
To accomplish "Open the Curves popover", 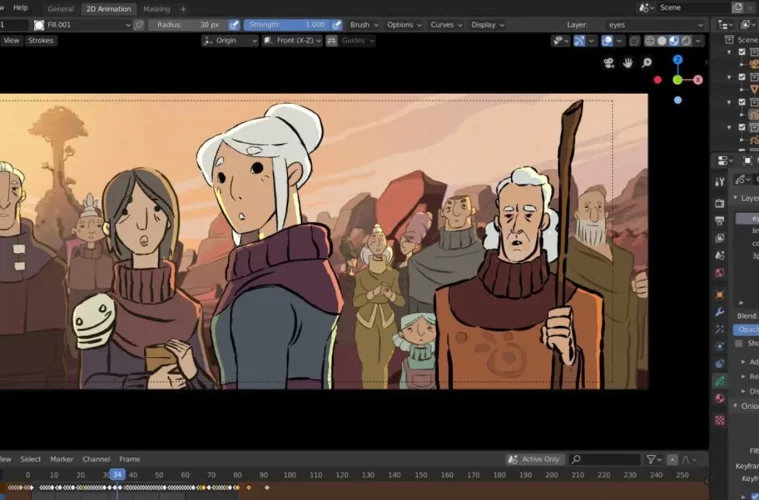I will coord(446,25).
